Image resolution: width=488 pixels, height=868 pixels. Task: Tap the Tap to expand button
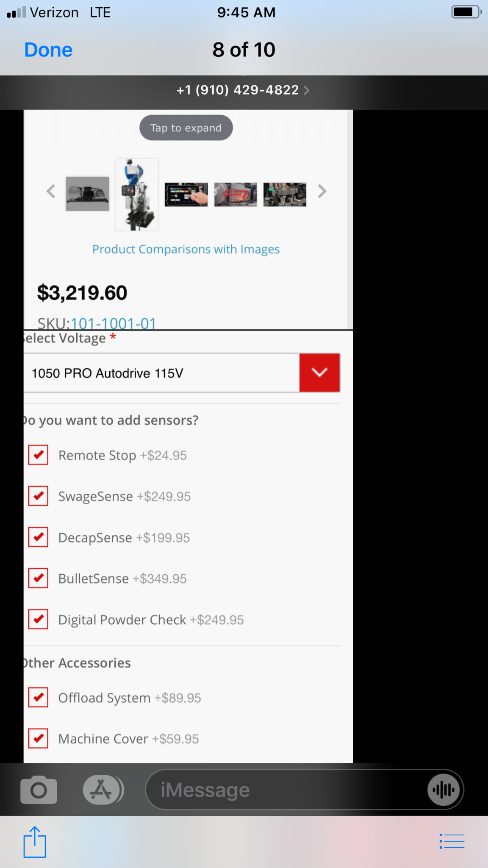click(186, 128)
